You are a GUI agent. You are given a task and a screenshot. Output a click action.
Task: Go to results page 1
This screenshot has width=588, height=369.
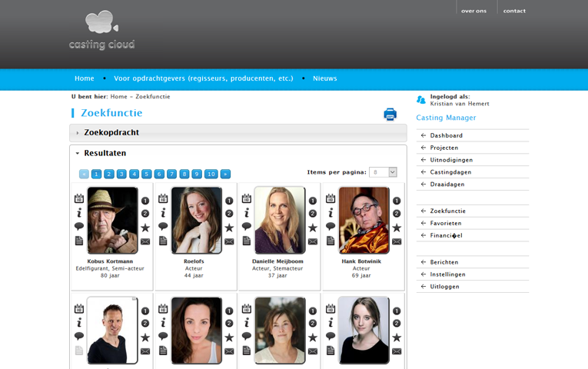tap(96, 174)
